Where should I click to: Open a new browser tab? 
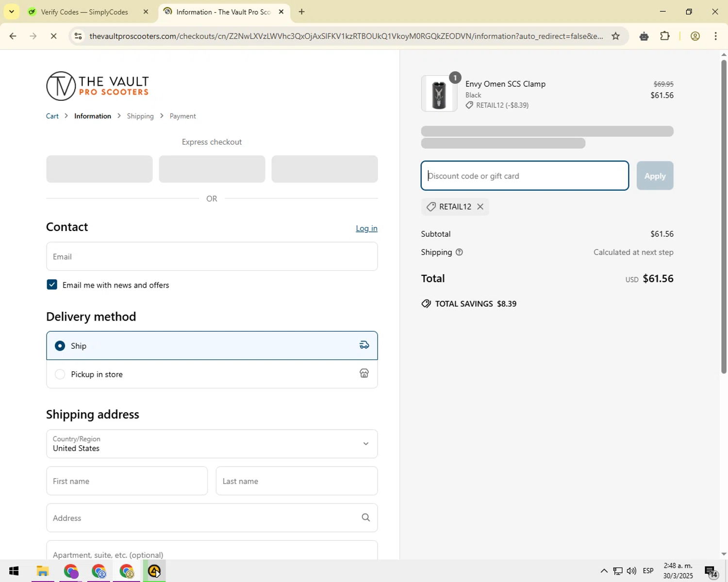[x=301, y=12]
